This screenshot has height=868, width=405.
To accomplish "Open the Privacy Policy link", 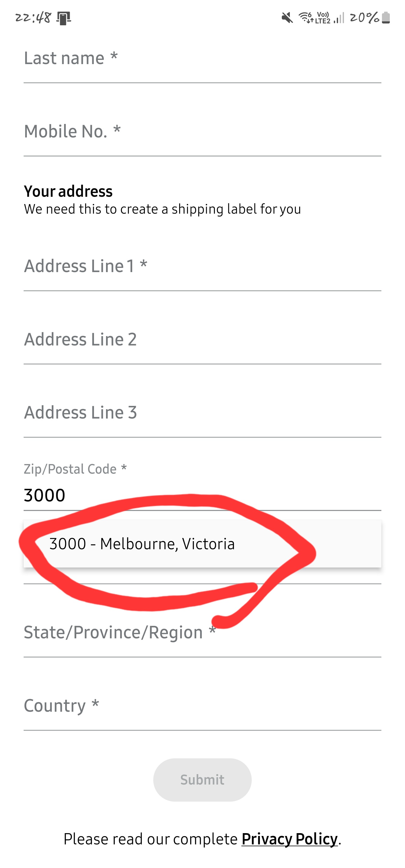I will (x=289, y=839).
